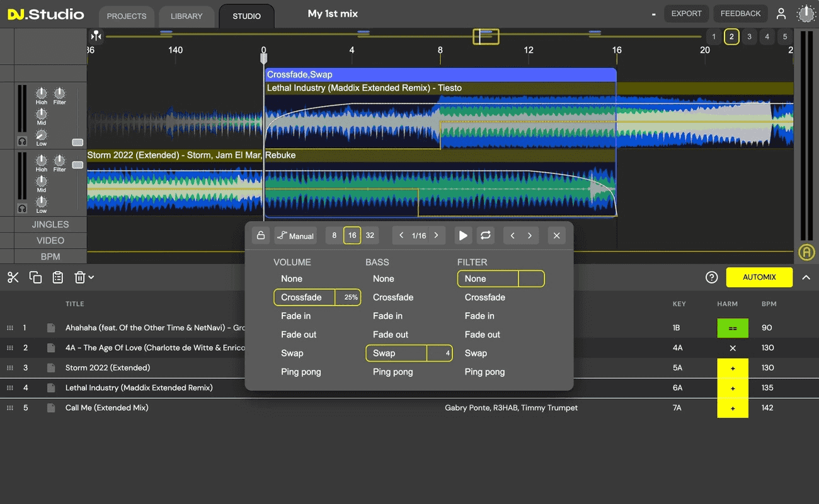Viewport: 819px width, 504px height.
Task: Go to next transition with right chevron
Action: [530, 236]
